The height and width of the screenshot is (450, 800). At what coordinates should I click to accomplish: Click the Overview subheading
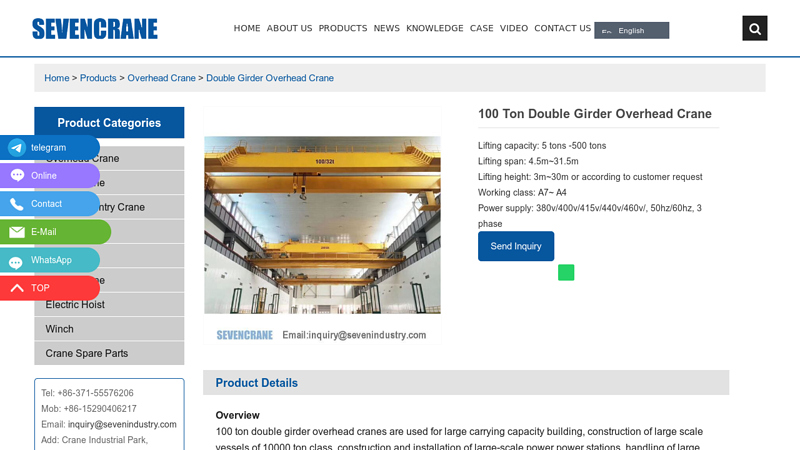(x=237, y=415)
